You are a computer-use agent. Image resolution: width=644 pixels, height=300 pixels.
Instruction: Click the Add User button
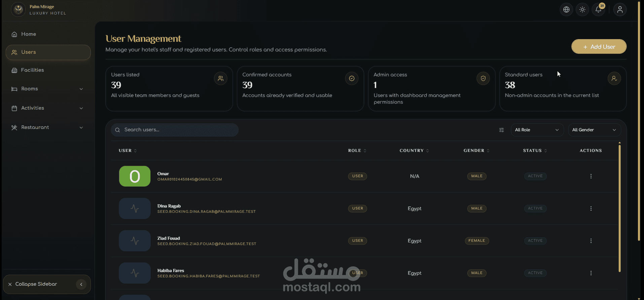[599, 47]
